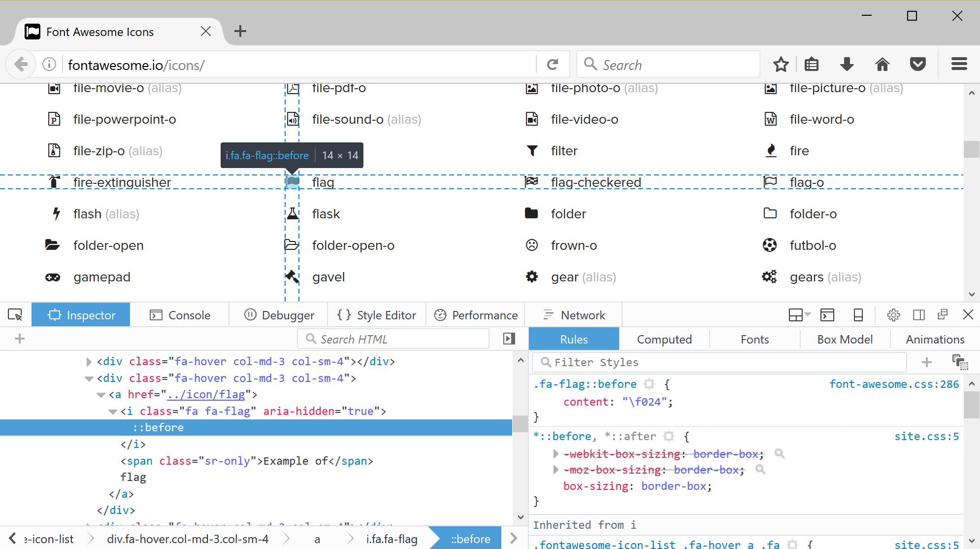Open the folder-open icon link

click(x=108, y=245)
